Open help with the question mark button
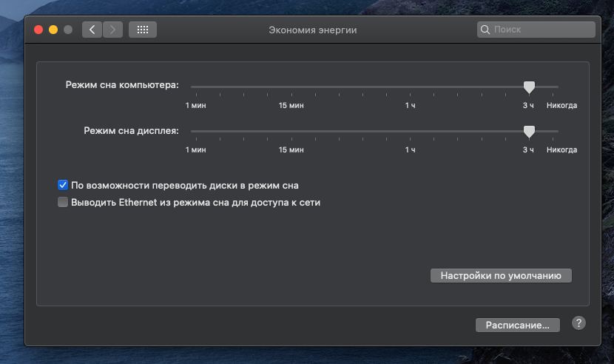 (578, 323)
